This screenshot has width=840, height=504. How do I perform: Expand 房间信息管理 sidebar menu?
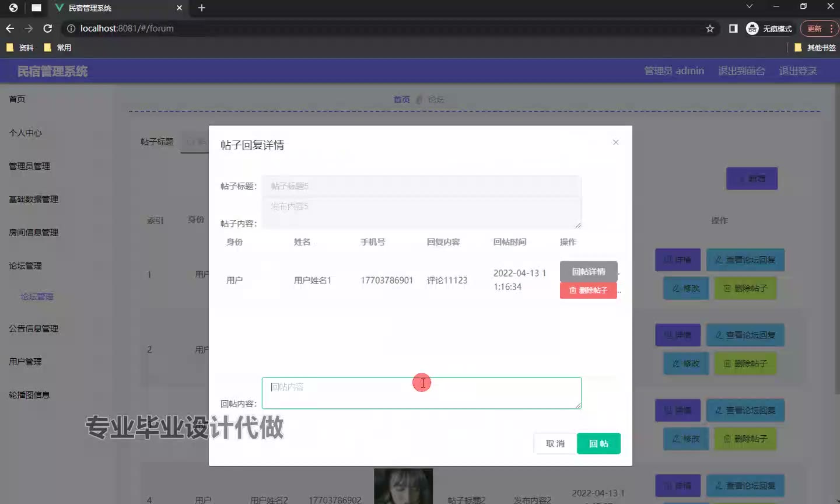(x=34, y=233)
